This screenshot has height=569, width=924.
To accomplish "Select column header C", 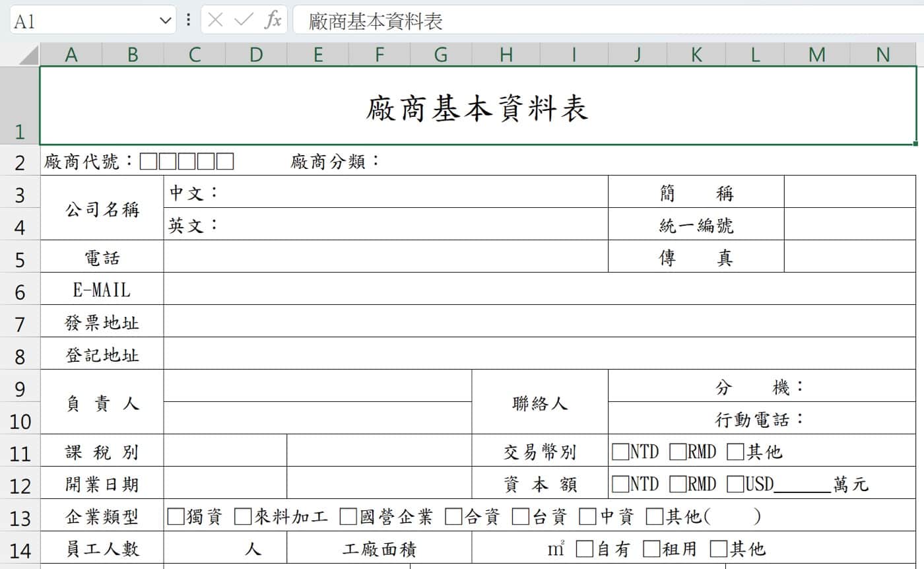I will [x=195, y=55].
